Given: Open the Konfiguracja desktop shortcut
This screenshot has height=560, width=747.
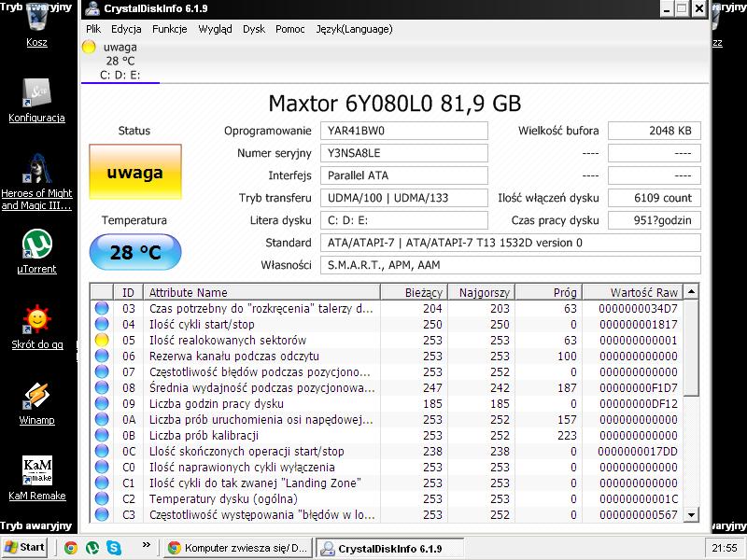Looking at the screenshot, I should pyautogui.click(x=36, y=102).
